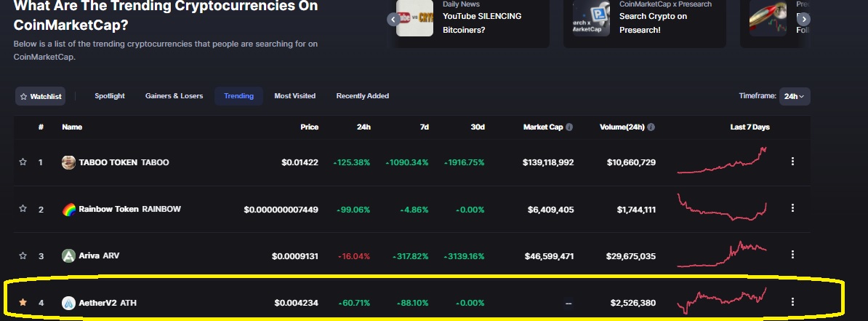Click the Last 7 Days column header
This screenshot has height=321, width=868.
[750, 127]
